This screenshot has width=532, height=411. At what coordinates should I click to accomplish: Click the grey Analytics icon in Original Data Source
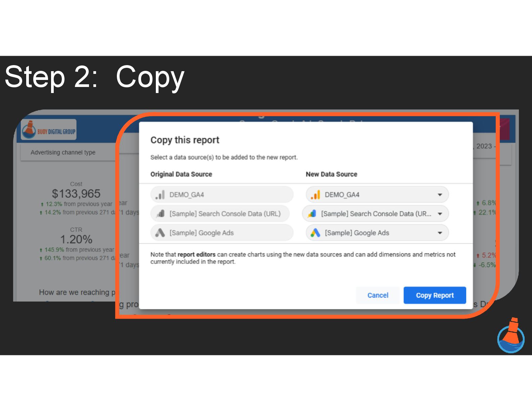[160, 195]
